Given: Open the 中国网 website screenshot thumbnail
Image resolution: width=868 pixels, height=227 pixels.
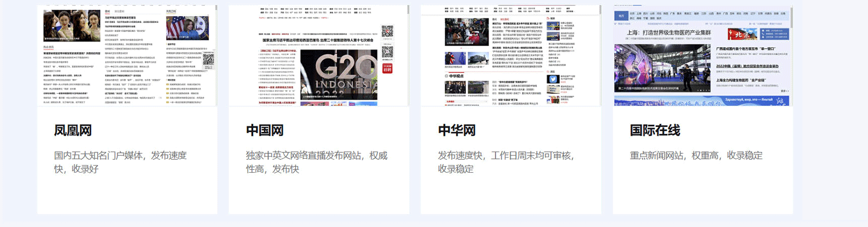Looking at the screenshot, I should tap(319, 55).
